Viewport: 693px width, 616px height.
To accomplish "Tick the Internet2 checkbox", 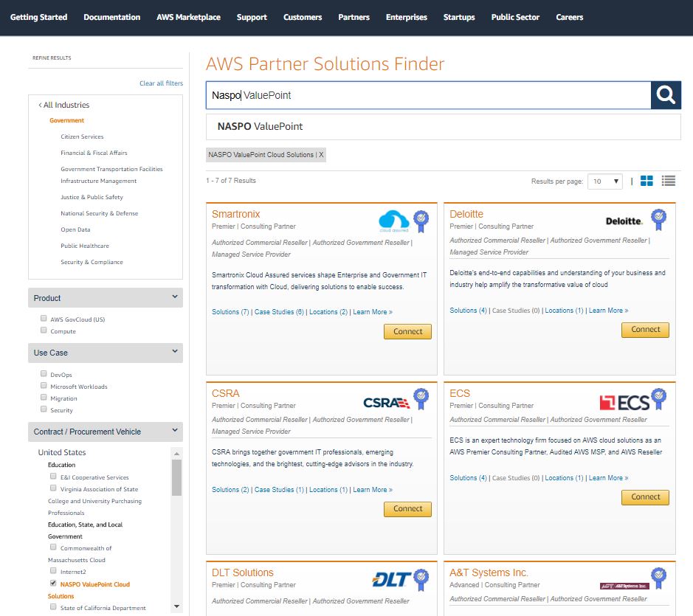I will (x=53, y=570).
